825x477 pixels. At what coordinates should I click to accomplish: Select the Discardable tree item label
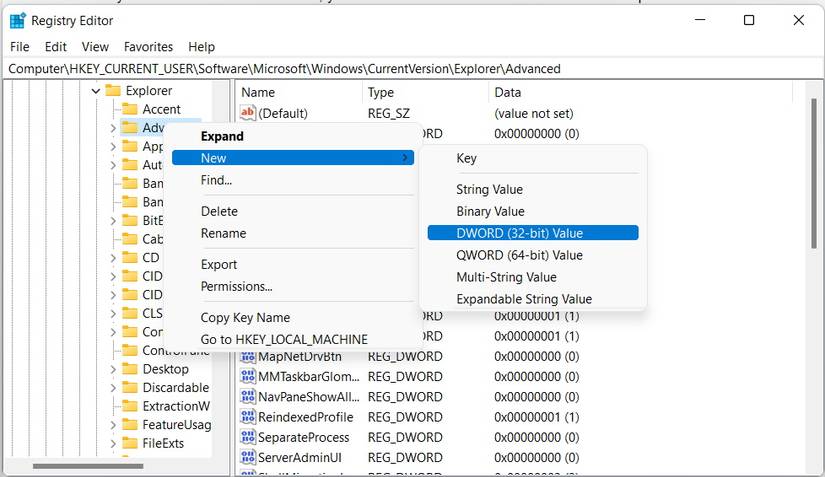click(x=176, y=388)
